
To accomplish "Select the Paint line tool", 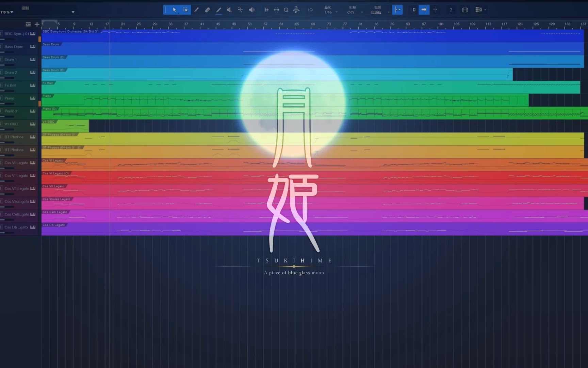I will click(218, 10).
